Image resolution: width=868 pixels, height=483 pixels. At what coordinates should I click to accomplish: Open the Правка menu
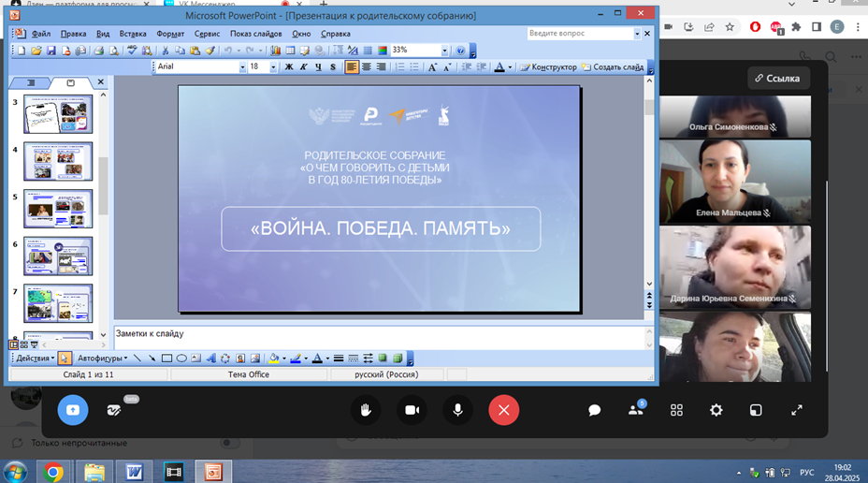[x=73, y=34]
